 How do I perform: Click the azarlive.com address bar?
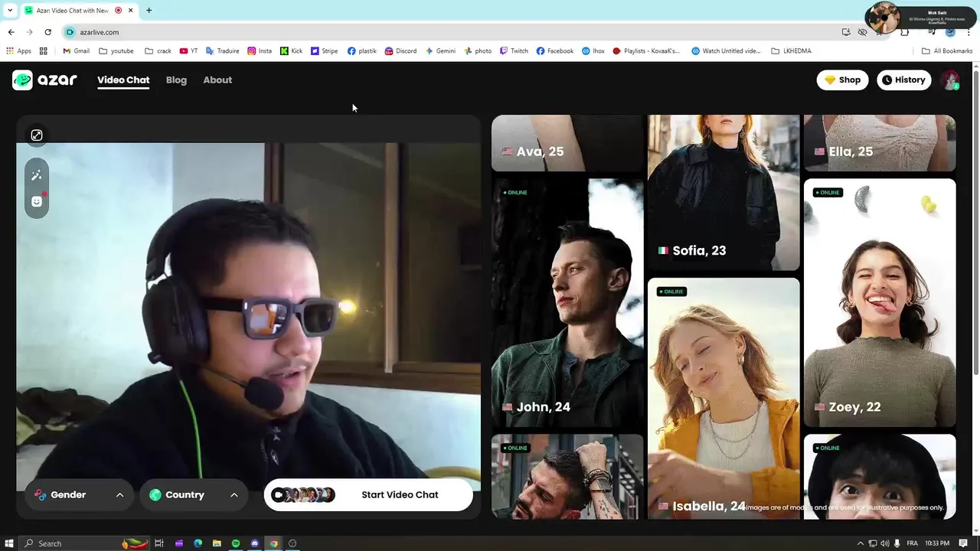tap(452, 32)
